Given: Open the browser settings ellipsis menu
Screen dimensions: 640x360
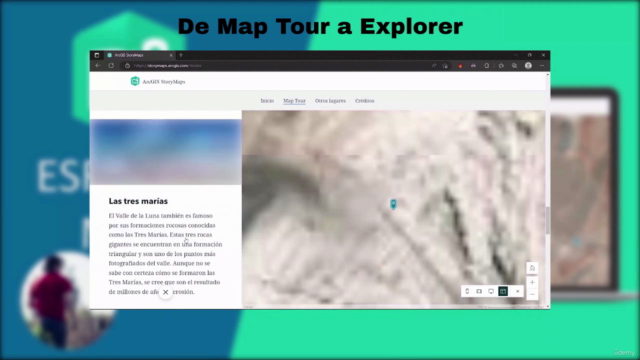Looking at the screenshot, I should point(542,66).
